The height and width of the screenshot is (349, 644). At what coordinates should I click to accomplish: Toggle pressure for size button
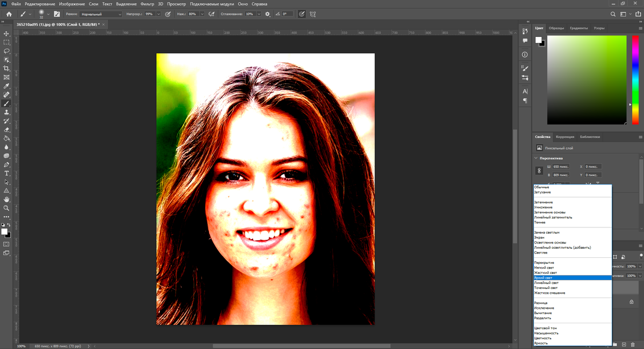(x=302, y=14)
